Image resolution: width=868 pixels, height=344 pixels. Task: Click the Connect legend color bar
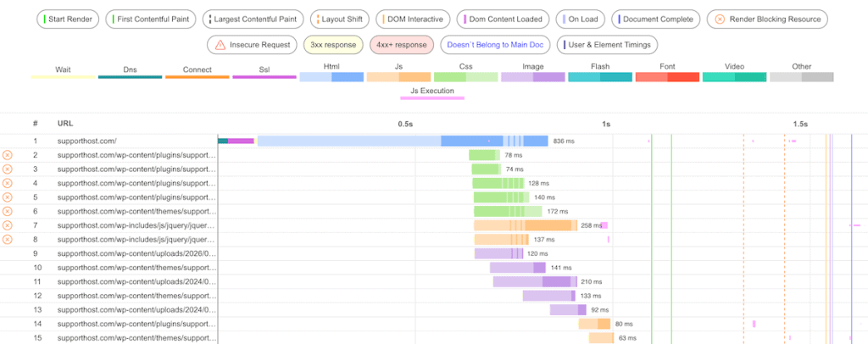(x=197, y=77)
